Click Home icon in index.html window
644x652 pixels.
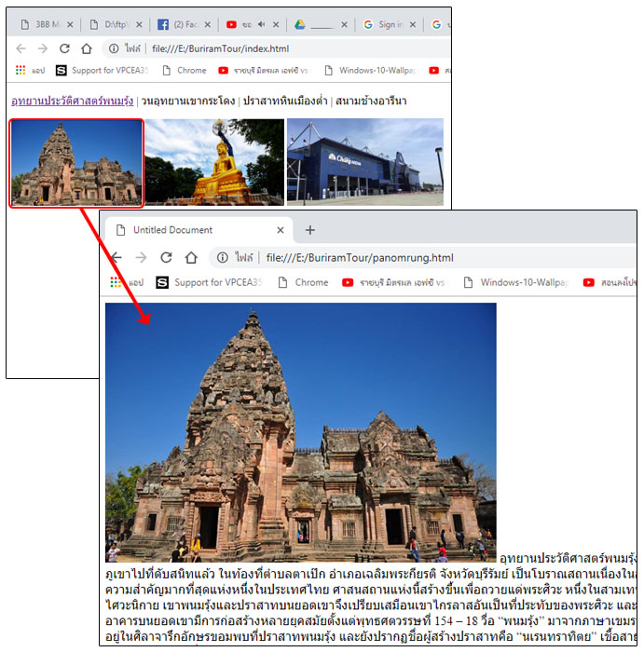point(87,48)
